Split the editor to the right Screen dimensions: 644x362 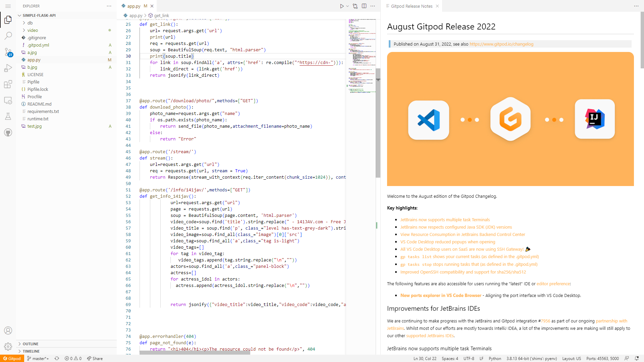(364, 6)
